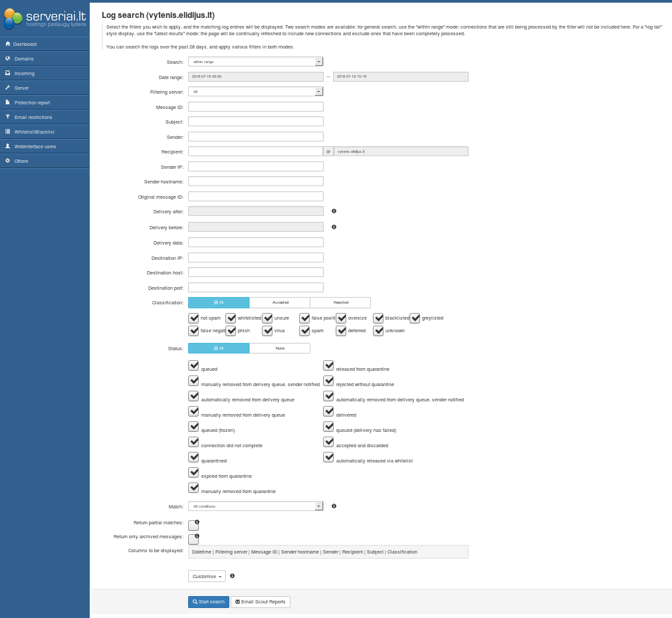Click the Email restrictions filter icon

[x=8, y=117]
